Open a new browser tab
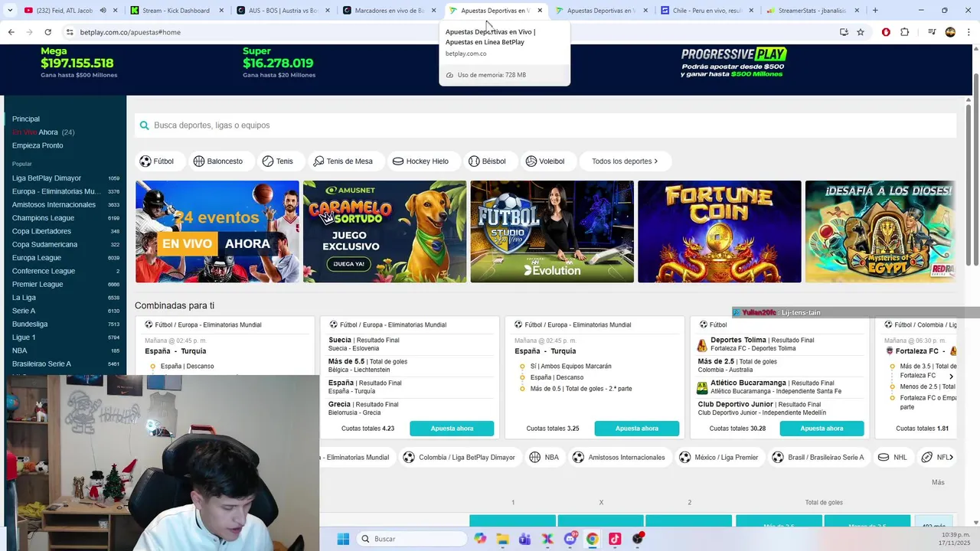 point(875,11)
